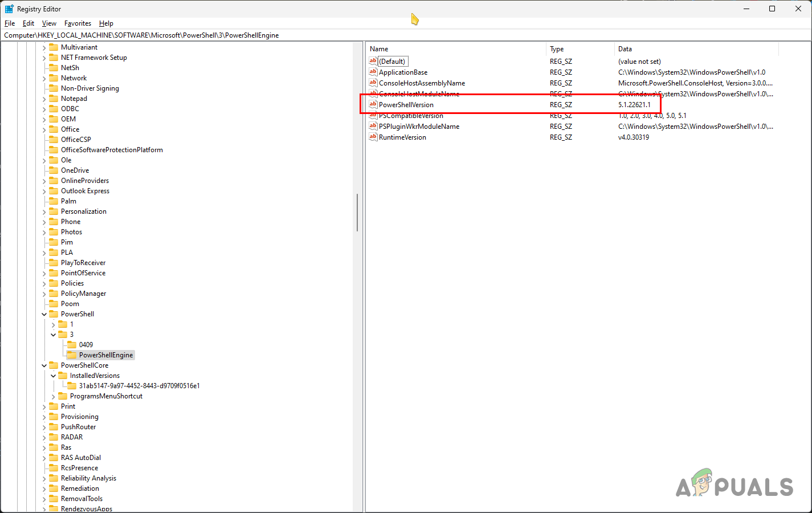Click the ab icon beside PSCompatibleVersion
The width and height of the screenshot is (812, 513).
[x=373, y=115]
